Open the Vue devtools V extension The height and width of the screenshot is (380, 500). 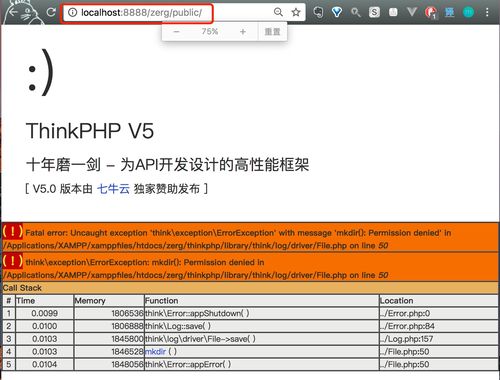(412, 12)
